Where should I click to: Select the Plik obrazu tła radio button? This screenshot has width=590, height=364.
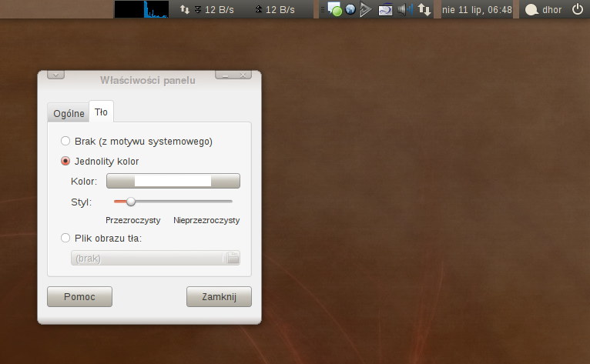[x=65, y=238]
